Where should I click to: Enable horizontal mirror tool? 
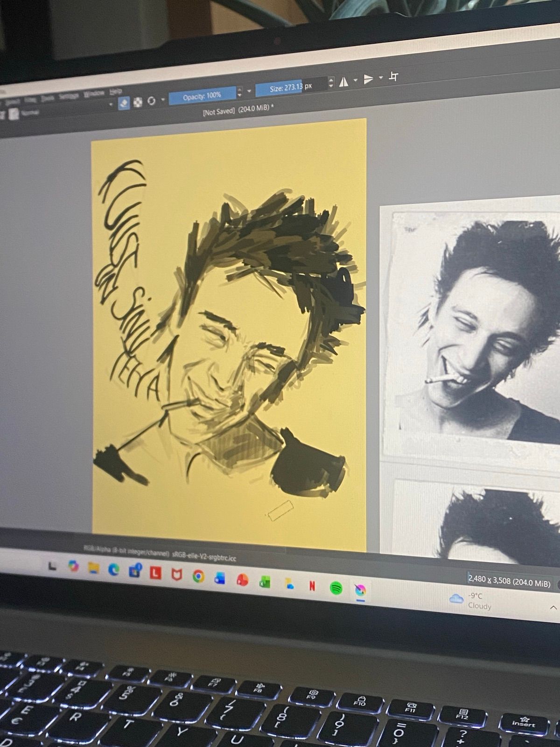pyautogui.click(x=343, y=82)
